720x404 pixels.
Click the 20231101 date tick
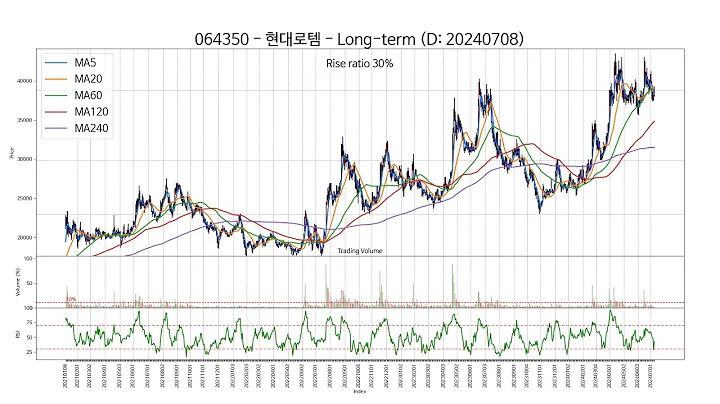(x=540, y=375)
